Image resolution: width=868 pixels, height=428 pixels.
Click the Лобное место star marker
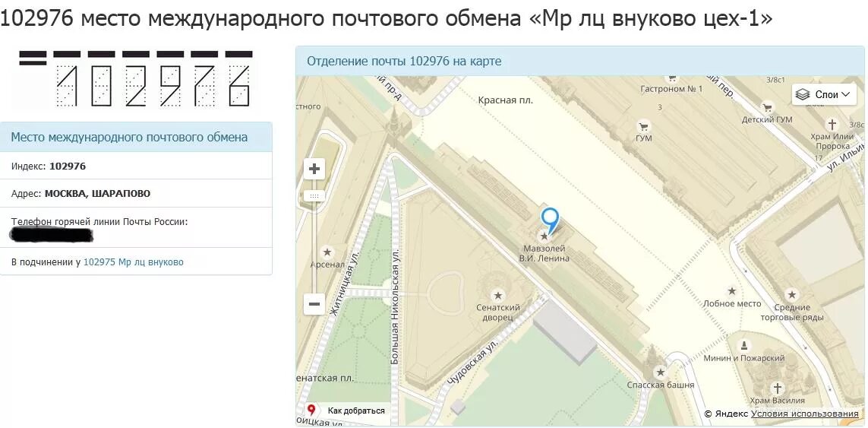(x=732, y=291)
